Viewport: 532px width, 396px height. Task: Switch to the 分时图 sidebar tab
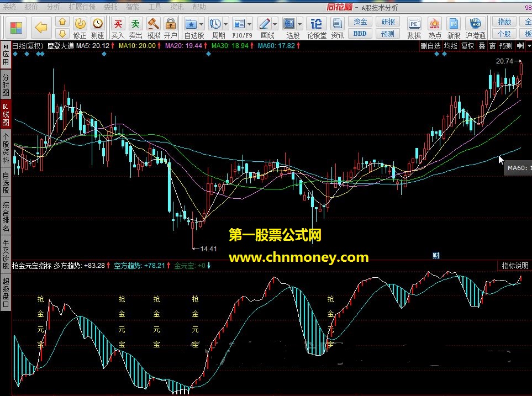[x=6, y=85]
